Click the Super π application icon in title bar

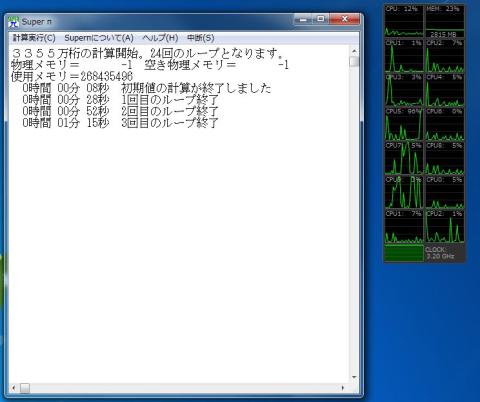point(13,22)
